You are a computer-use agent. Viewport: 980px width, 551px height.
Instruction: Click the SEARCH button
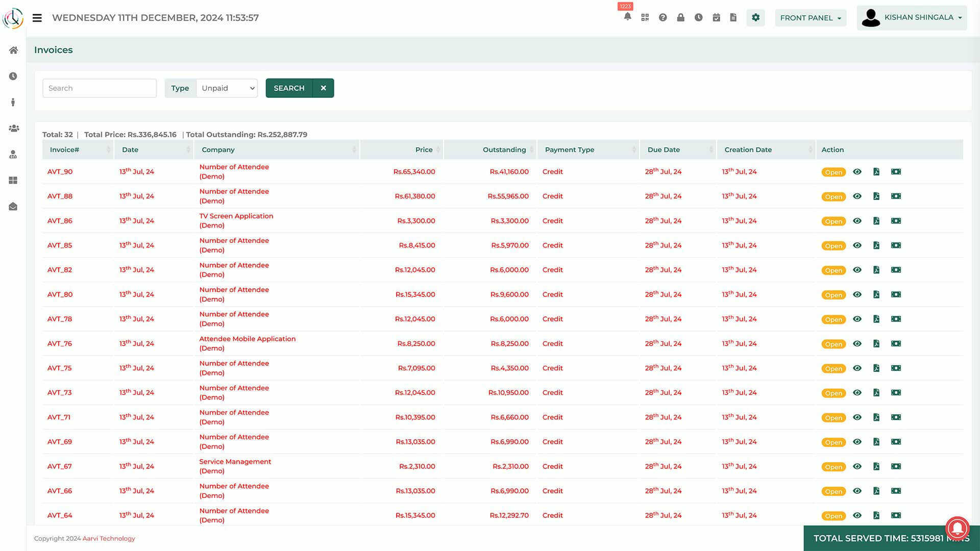coord(289,88)
